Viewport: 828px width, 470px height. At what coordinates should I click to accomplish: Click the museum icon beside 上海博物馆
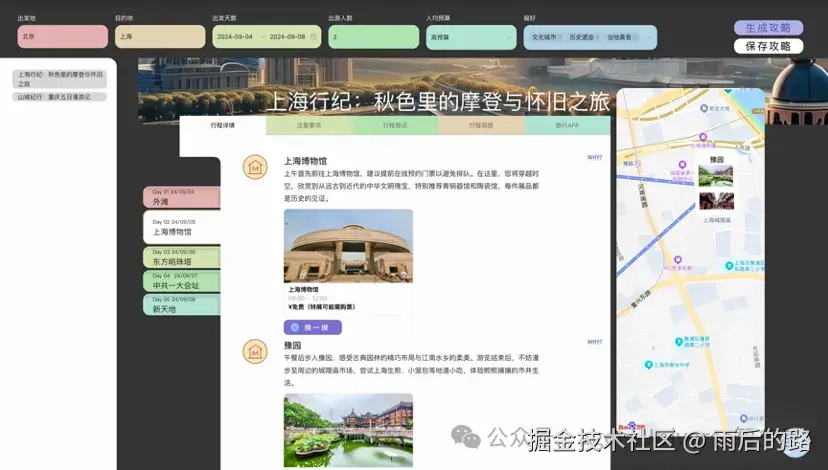point(255,167)
